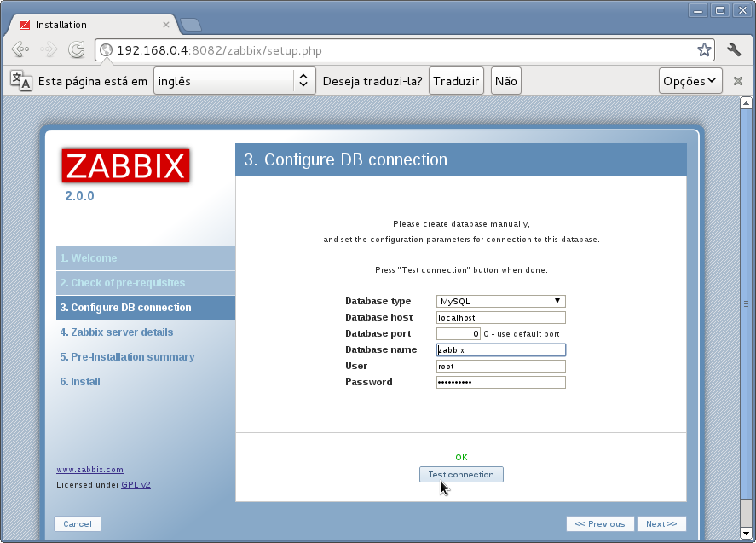Focus the Database name field
Image resolution: width=756 pixels, height=543 pixels.
(x=500, y=349)
